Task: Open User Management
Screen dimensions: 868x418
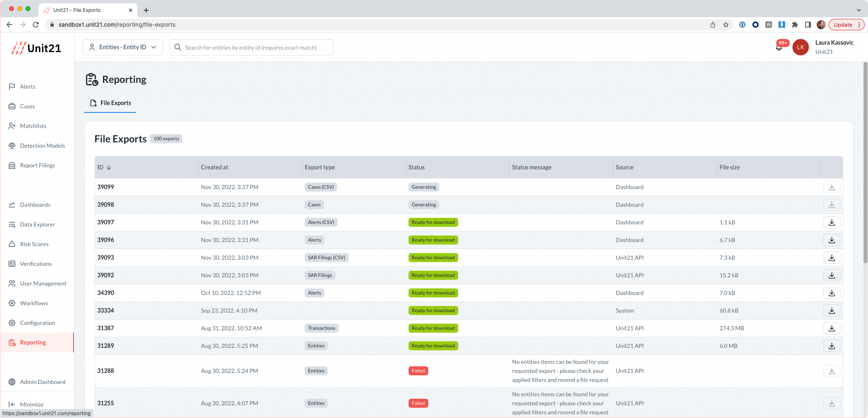Action: coord(43,283)
